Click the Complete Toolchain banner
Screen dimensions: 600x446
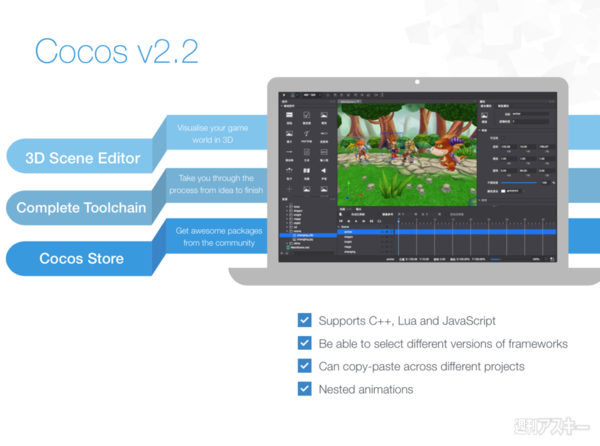pyautogui.click(x=81, y=208)
